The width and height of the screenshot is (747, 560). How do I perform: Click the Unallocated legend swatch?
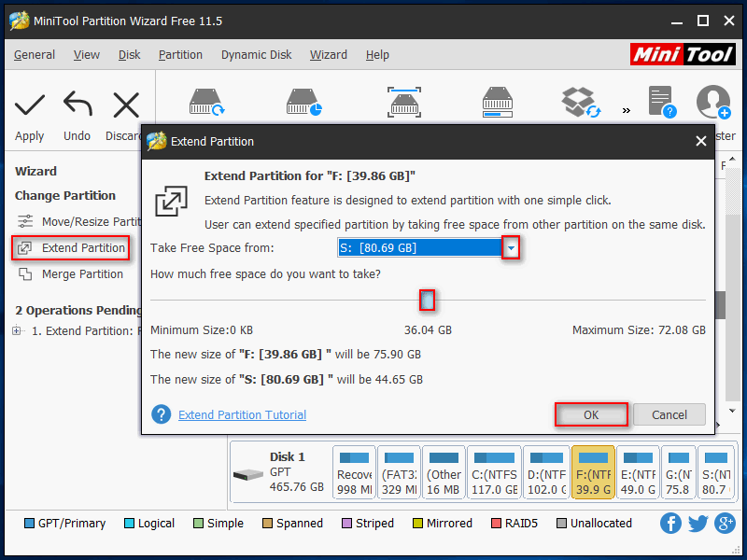pyautogui.click(x=562, y=524)
